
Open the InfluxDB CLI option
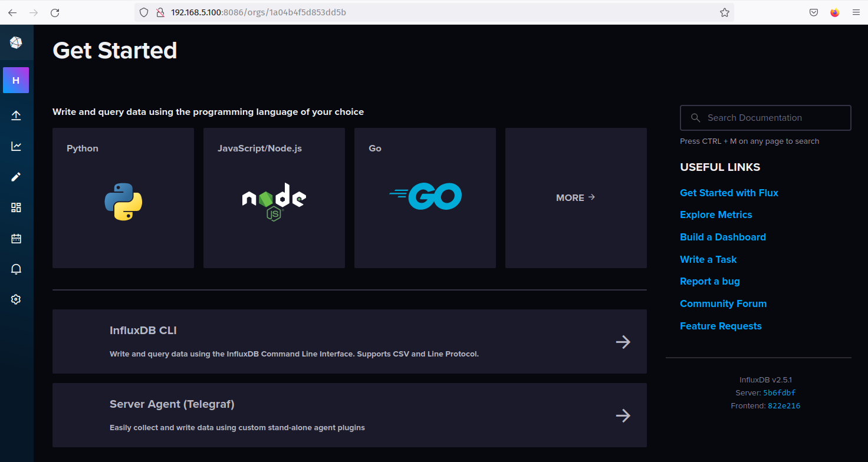pos(350,341)
